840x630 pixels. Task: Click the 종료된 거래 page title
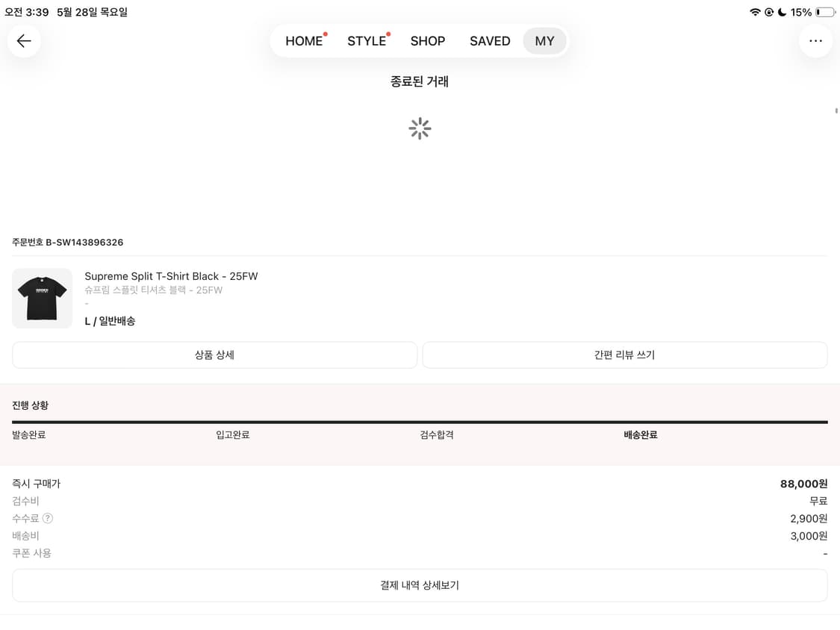pos(420,81)
